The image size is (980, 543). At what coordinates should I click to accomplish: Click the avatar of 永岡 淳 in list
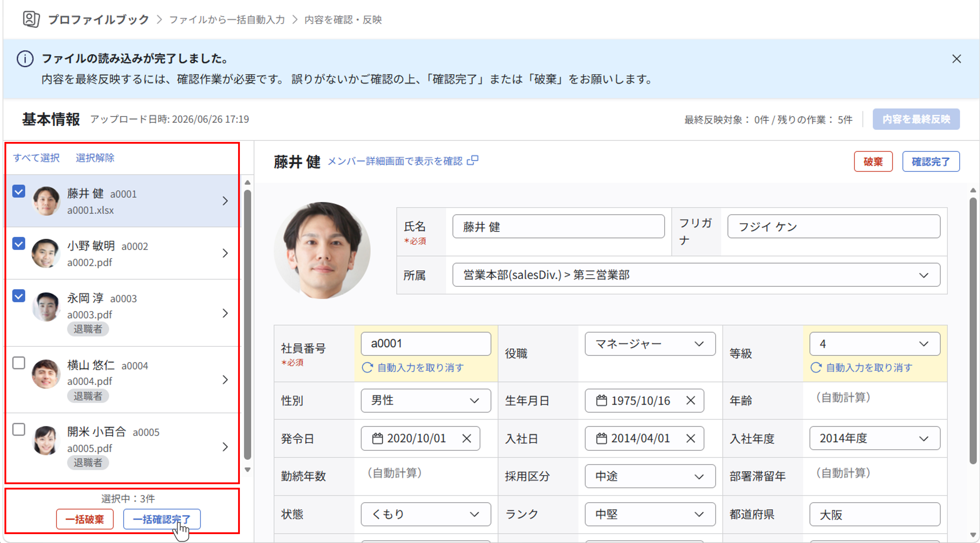(46, 307)
